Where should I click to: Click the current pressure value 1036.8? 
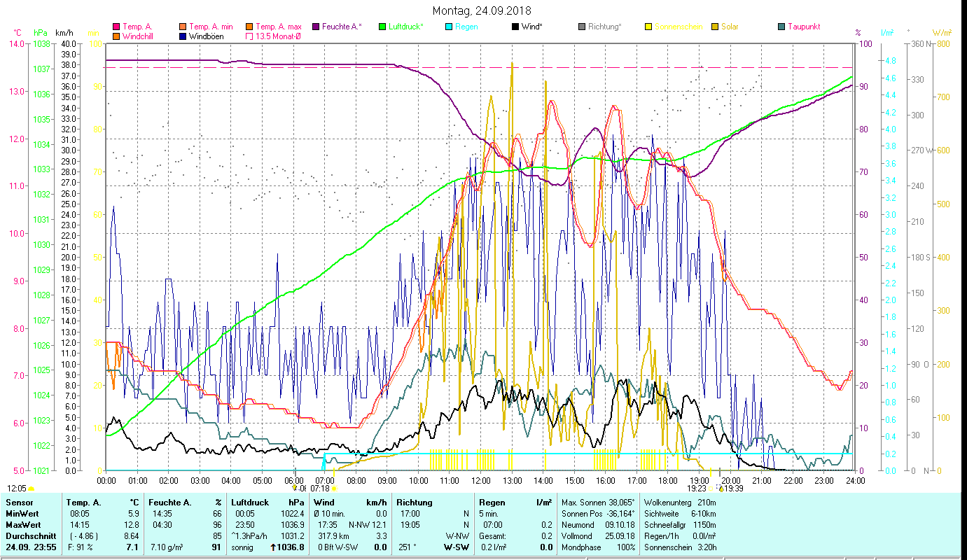pyautogui.click(x=291, y=547)
